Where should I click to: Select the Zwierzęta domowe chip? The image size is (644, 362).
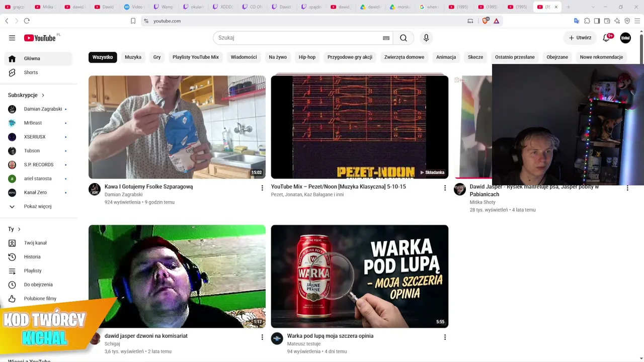pos(404,57)
